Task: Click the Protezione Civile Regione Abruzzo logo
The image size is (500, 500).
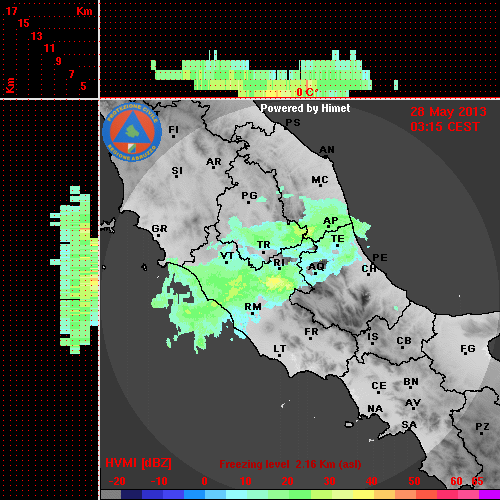Action: pos(132,132)
